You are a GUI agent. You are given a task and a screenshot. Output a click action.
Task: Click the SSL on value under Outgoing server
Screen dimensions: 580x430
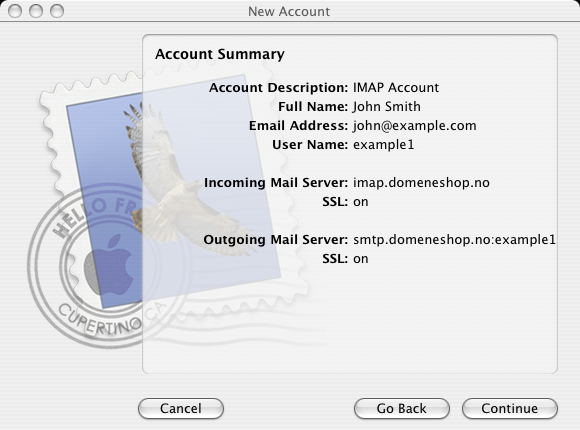[361, 259]
